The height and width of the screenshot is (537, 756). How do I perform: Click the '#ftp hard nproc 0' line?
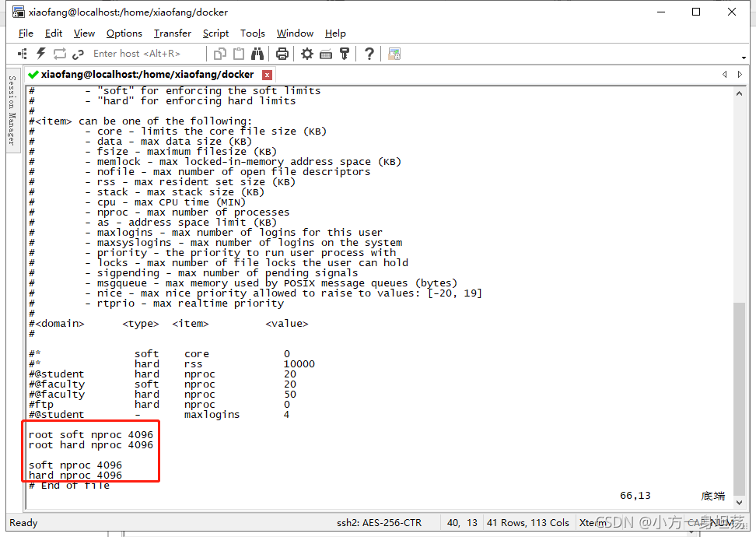(159, 405)
